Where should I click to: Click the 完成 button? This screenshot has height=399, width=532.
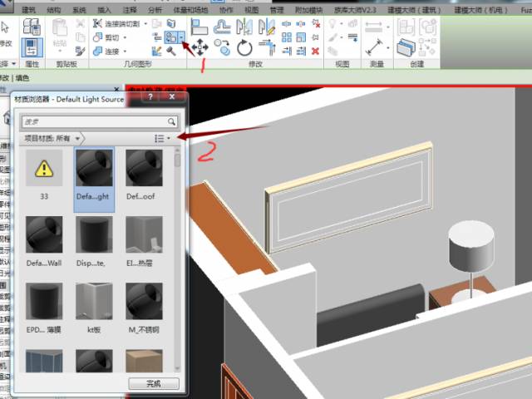pos(154,383)
